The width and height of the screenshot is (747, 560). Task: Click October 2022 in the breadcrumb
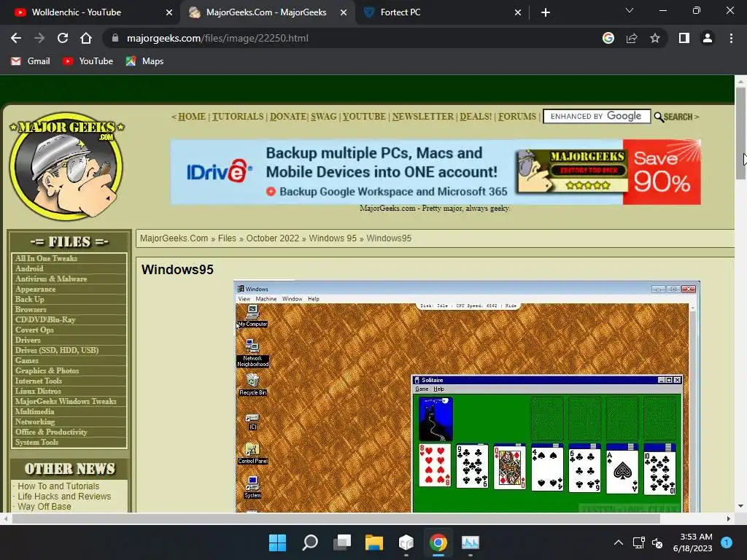(273, 238)
